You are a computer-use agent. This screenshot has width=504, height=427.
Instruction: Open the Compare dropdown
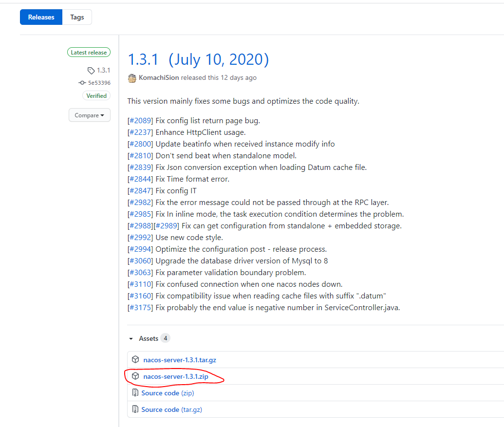pyautogui.click(x=89, y=115)
